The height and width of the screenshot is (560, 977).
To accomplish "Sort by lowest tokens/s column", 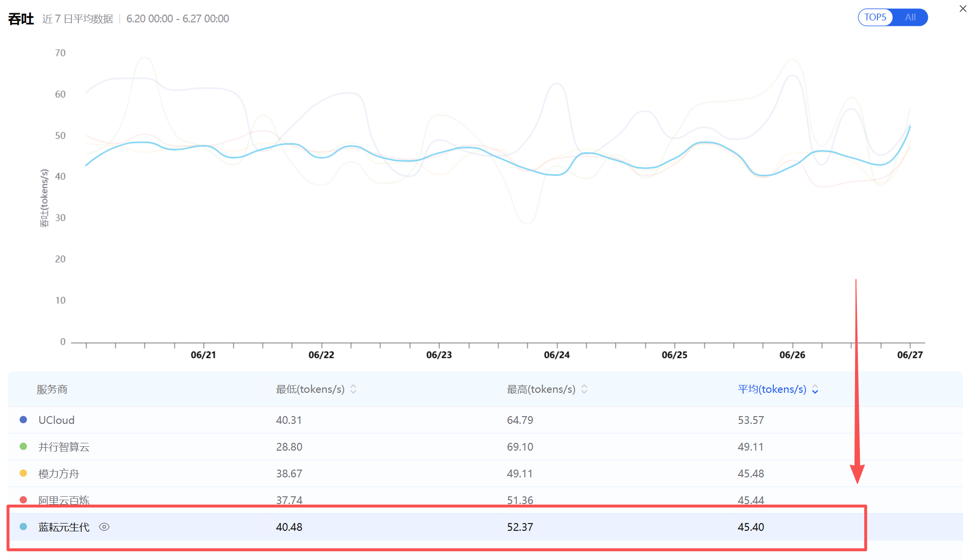I will pyautogui.click(x=353, y=389).
